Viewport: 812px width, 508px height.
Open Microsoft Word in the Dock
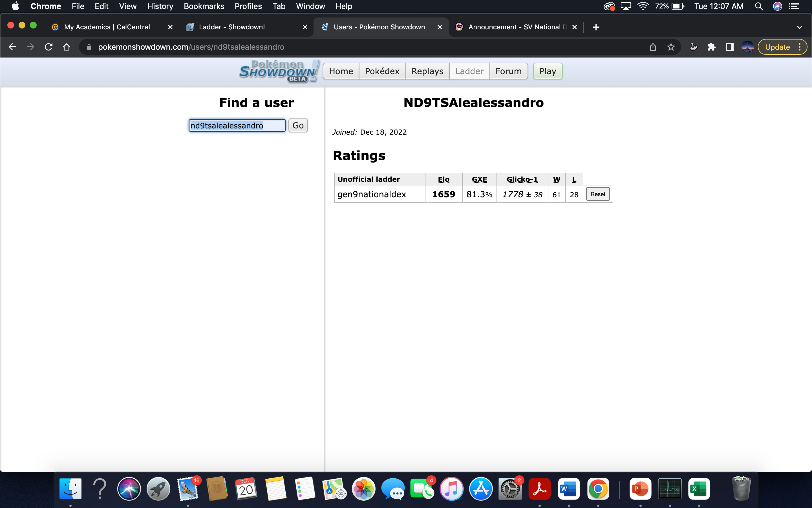coord(569,489)
